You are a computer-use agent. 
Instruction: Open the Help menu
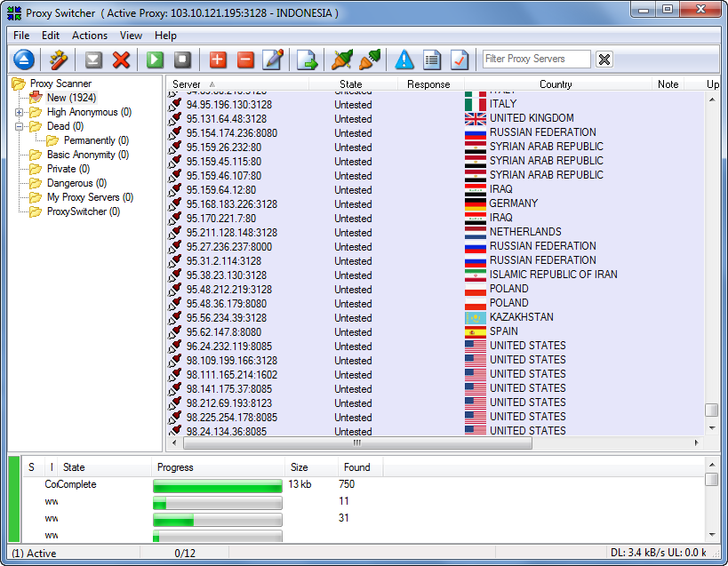click(x=165, y=36)
